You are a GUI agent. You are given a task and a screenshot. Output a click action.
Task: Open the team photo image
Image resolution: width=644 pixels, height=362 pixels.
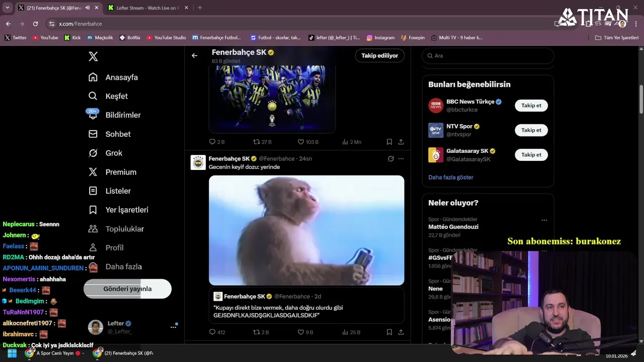coord(272,99)
